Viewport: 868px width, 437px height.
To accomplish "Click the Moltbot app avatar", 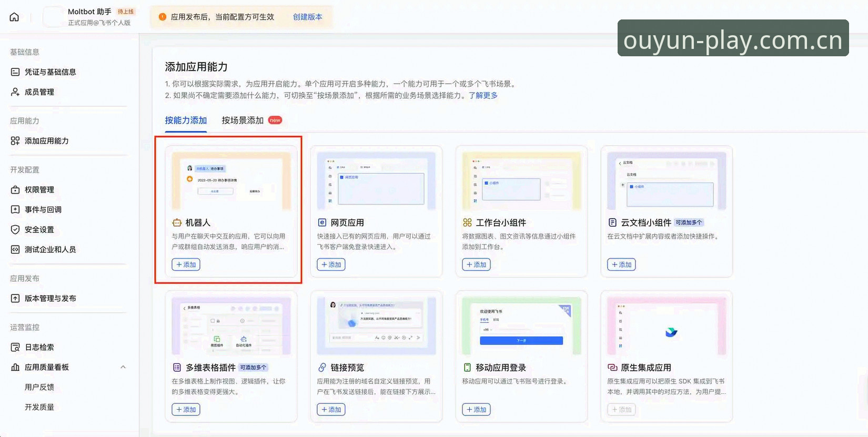I will (53, 17).
